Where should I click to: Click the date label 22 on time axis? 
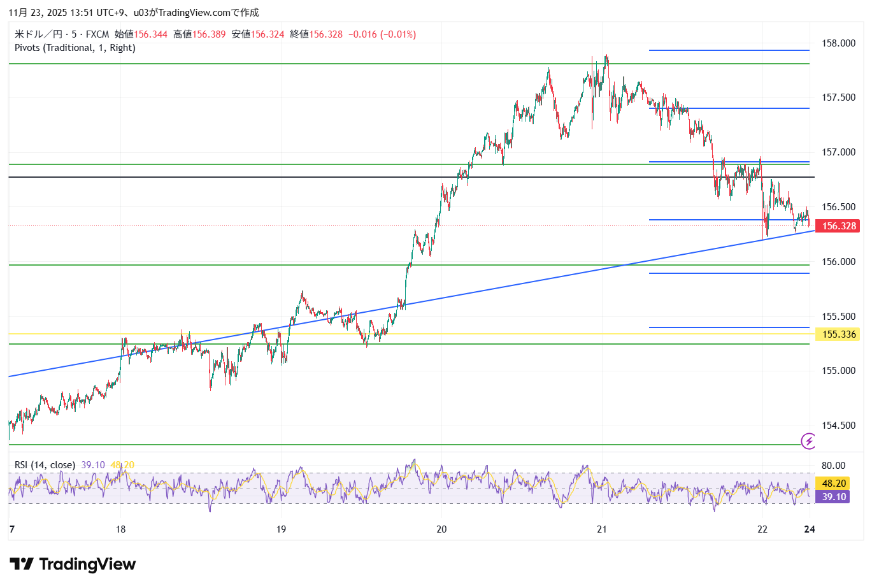pyautogui.click(x=762, y=529)
